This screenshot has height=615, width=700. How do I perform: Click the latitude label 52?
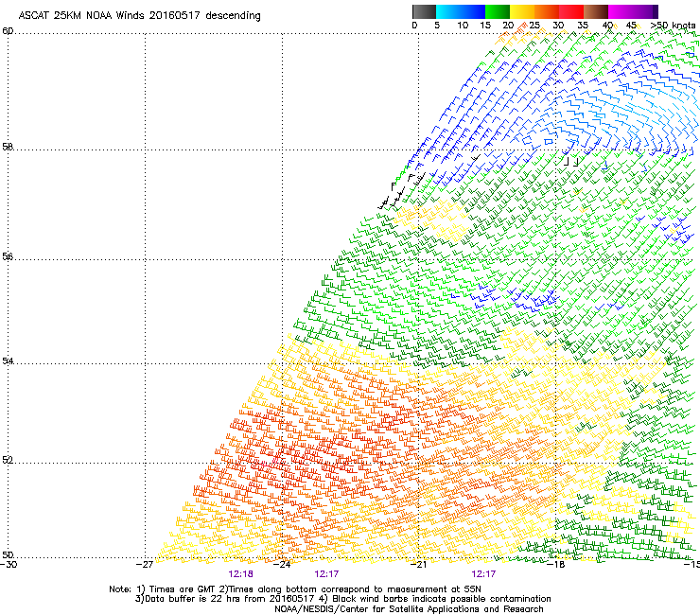[8, 460]
